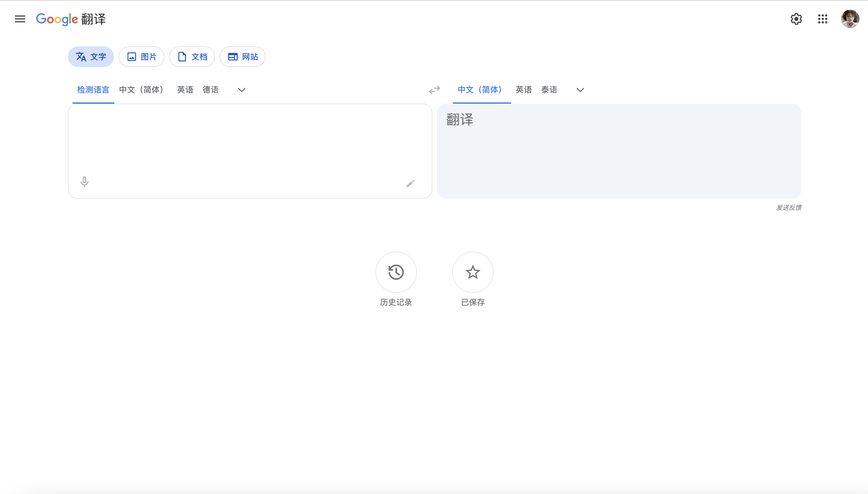This screenshot has height=494, width=868.
Task: Set target language to 泰语
Action: [x=549, y=90]
